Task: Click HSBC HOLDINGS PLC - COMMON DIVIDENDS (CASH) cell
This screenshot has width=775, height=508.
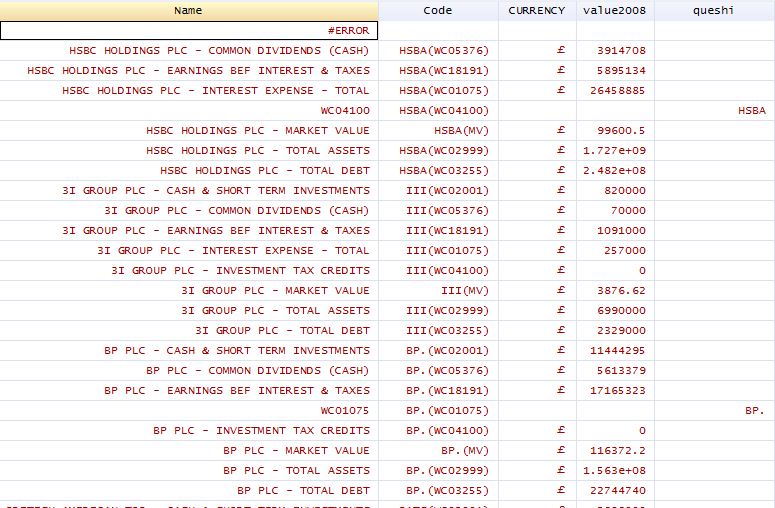Action: click(x=189, y=50)
